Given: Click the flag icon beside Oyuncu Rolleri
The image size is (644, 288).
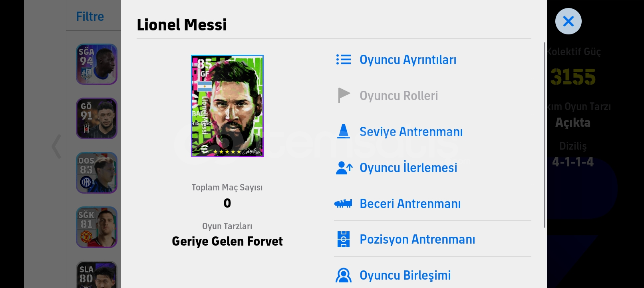Looking at the screenshot, I should coord(343,95).
